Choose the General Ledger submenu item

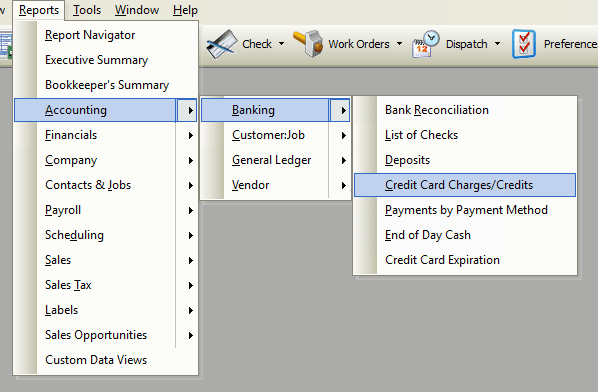[x=275, y=161]
